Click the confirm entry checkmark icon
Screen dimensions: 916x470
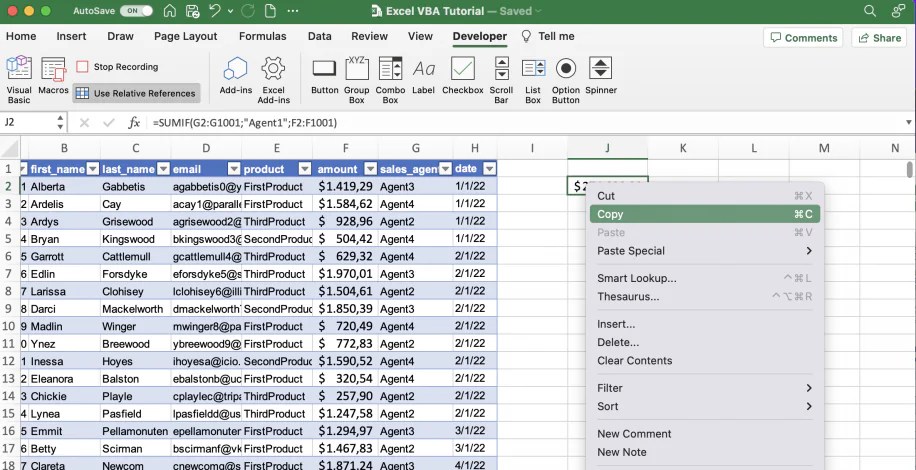109,123
